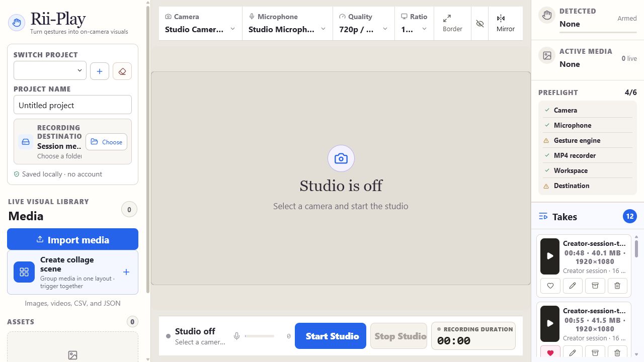Click the Destination warning icon
644x362 pixels.
(x=547, y=186)
